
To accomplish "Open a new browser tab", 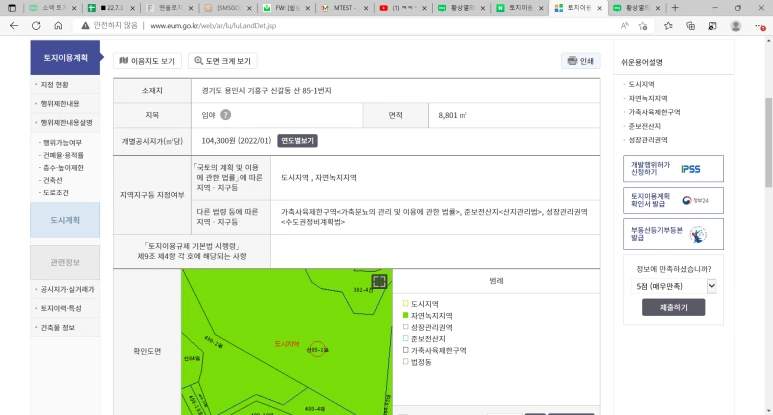I will (x=675, y=8).
